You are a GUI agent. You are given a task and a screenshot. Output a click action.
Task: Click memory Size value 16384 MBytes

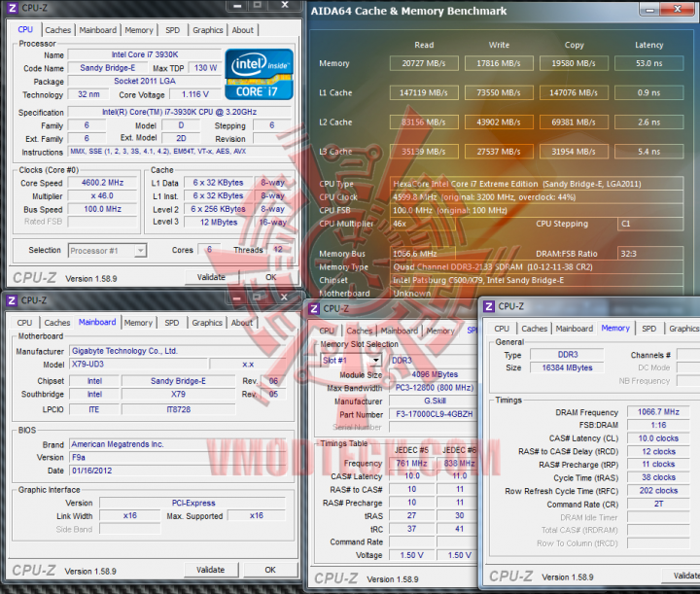coord(567,367)
